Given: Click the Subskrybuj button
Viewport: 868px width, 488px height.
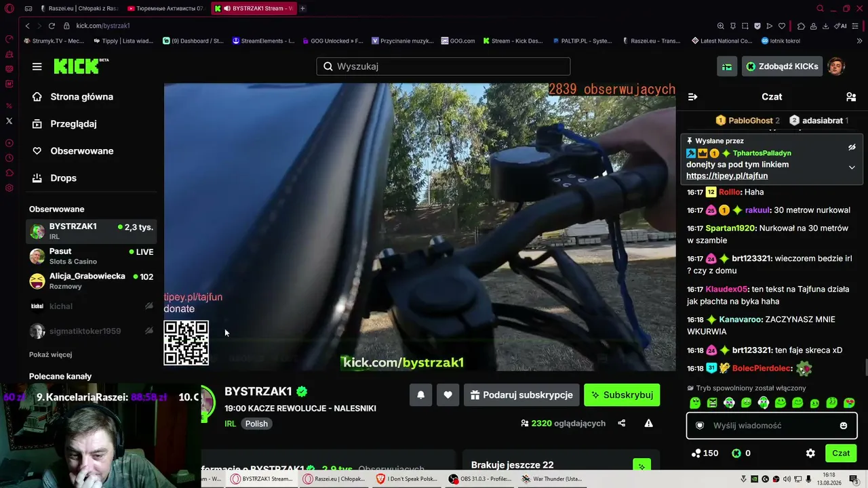Looking at the screenshot, I should point(622,395).
